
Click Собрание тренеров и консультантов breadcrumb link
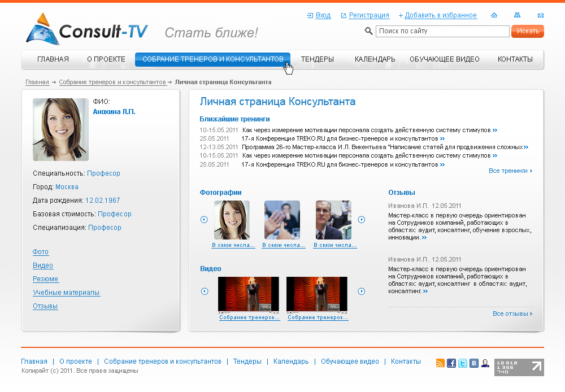click(x=112, y=82)
